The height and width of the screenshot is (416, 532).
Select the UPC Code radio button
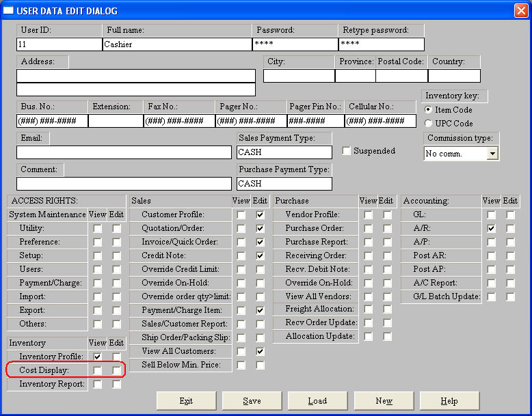(x=429, y=124)
